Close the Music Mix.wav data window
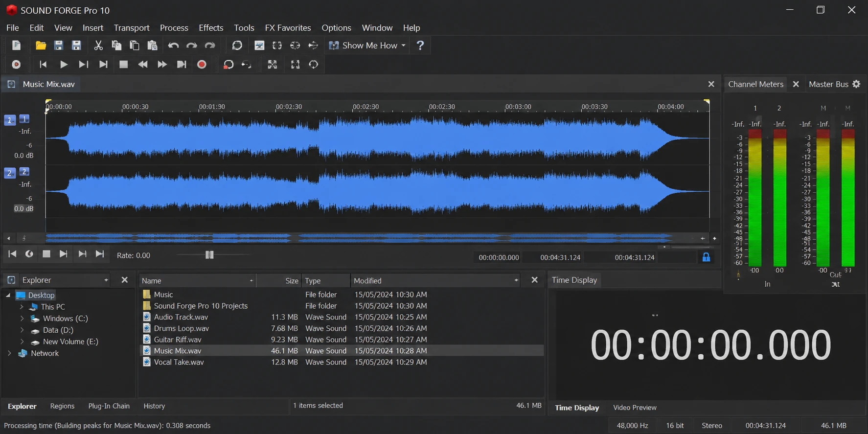The width and height of the screenshot is (868, 434). (x=711, y=84)
